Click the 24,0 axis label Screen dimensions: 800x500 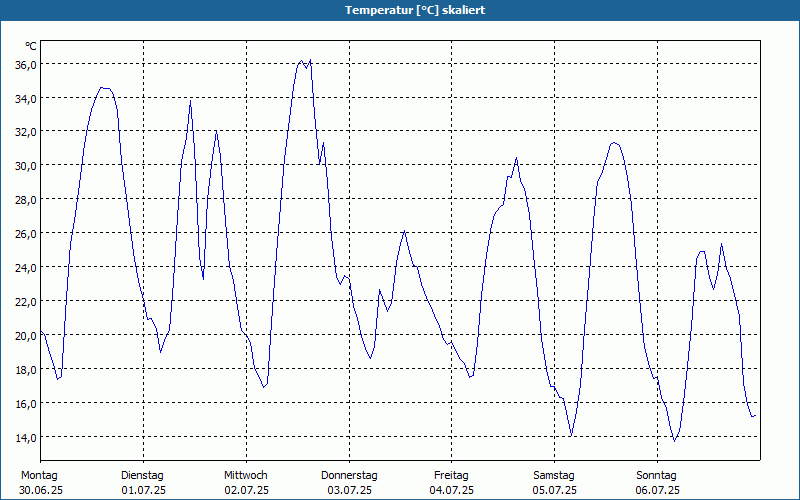click(25, 268)
